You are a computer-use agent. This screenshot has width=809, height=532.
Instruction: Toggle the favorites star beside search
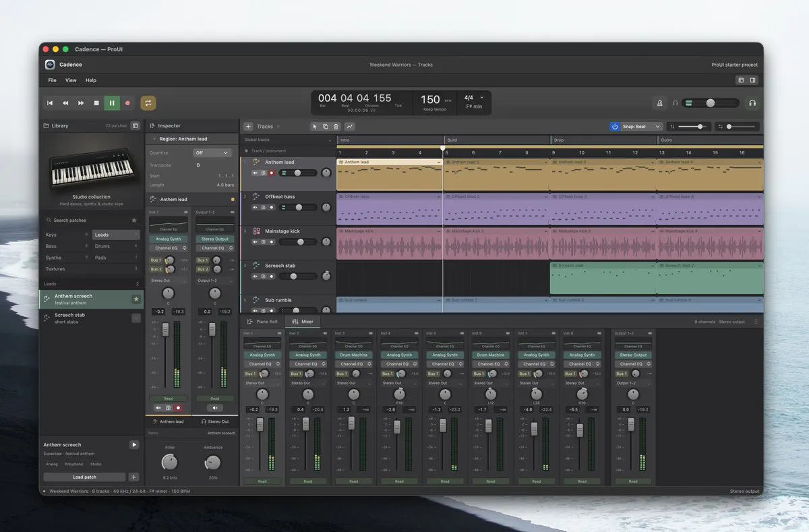point(134,220)
